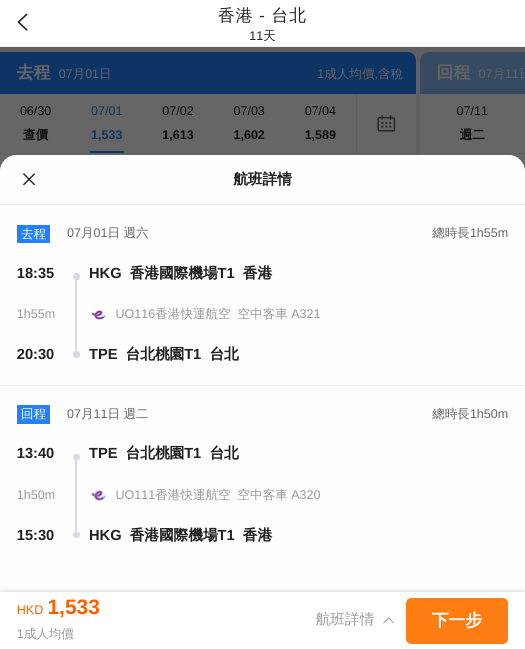Switch to the 回程 return header tab
This screenshot has height=649, width=525.
click(x=473, y=73)
